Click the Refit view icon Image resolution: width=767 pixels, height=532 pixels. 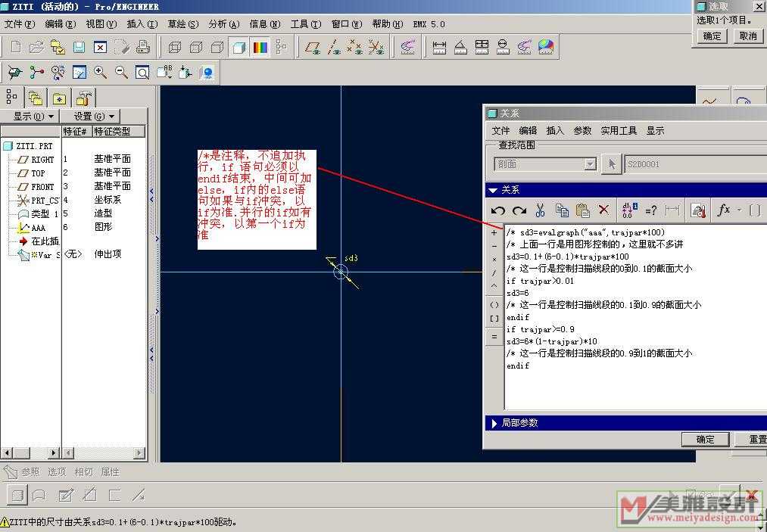tap(142, 73)
